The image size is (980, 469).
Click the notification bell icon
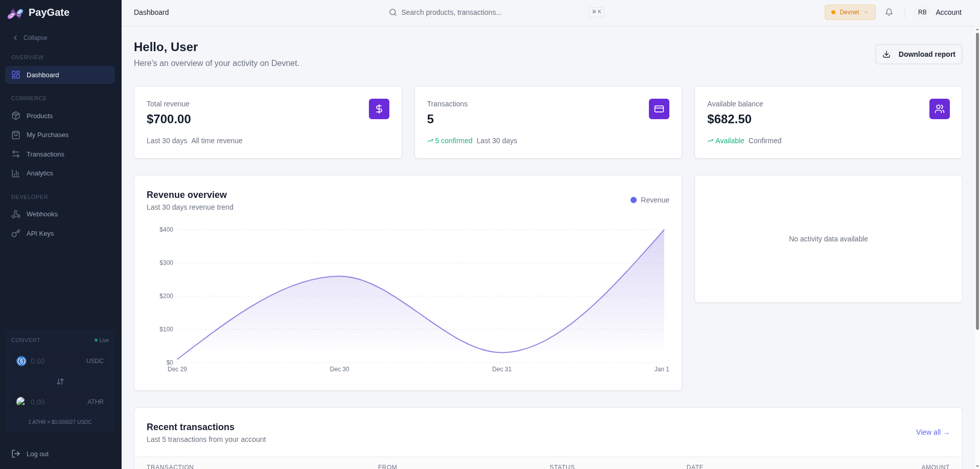889,12
